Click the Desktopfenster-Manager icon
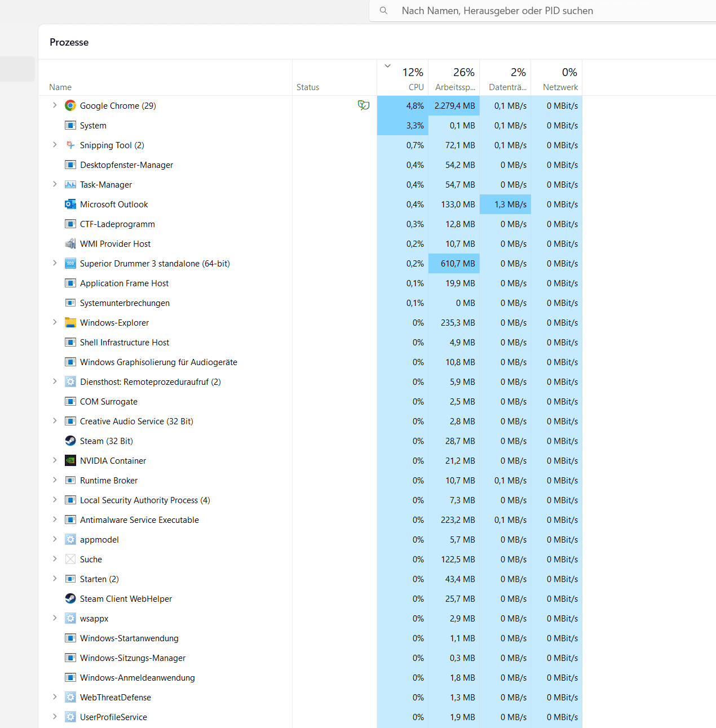 click(x=70, y=165)
